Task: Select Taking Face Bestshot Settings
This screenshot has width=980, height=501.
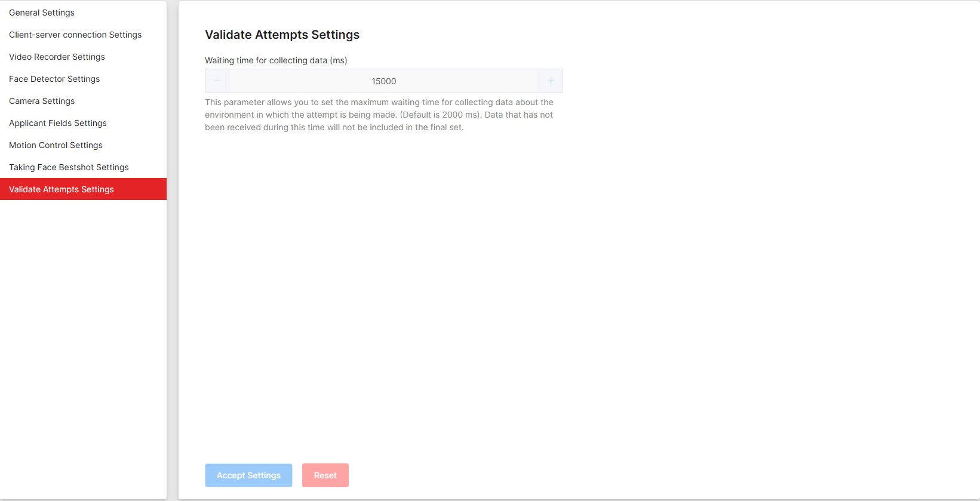Action: point(69,167)
